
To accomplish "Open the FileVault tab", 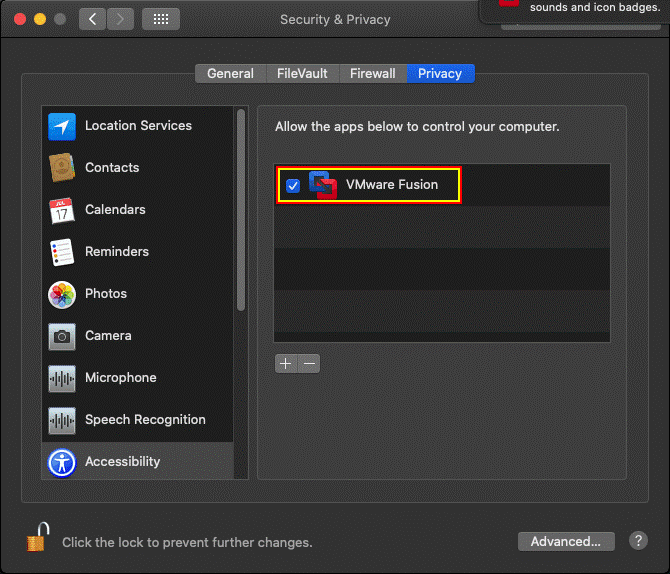I will [303, 73].
